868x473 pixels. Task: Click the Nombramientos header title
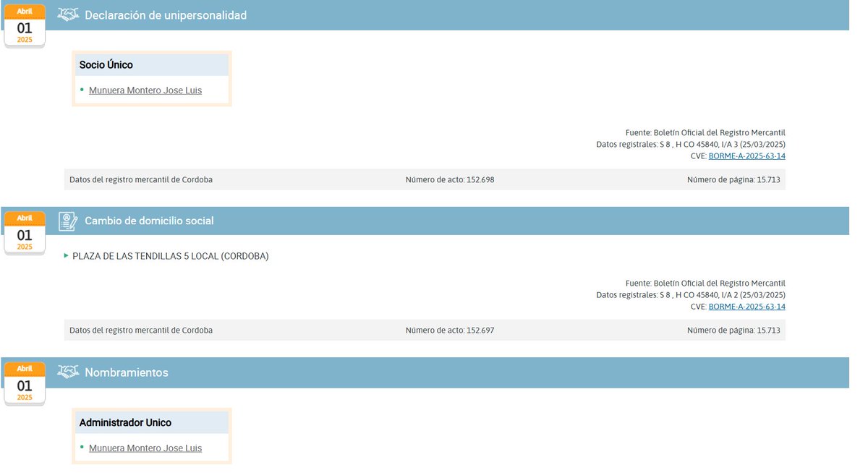click(x=127, y=372)
